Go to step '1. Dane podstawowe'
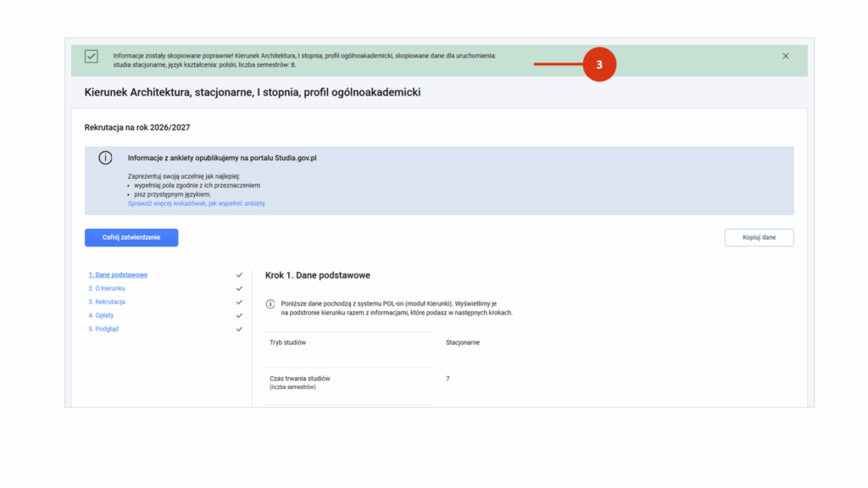The height and width of the screenshot is (488, 868). [x=118, y=274]
